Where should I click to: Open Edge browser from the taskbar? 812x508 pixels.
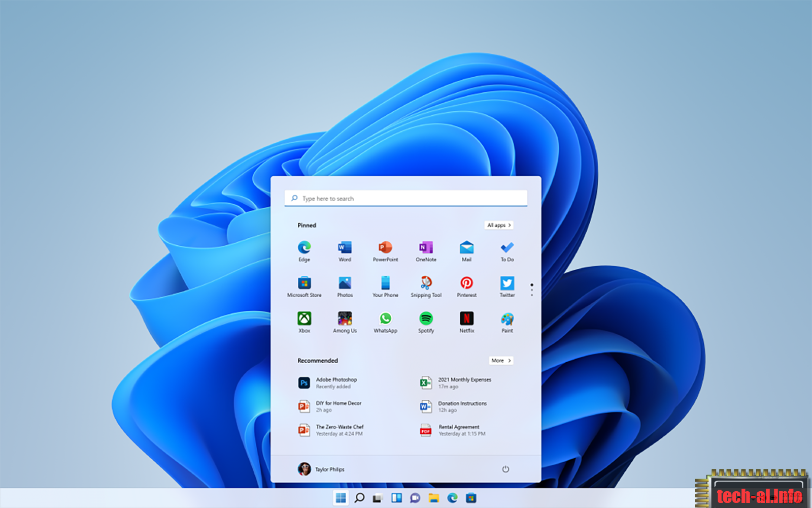[452, 498]
